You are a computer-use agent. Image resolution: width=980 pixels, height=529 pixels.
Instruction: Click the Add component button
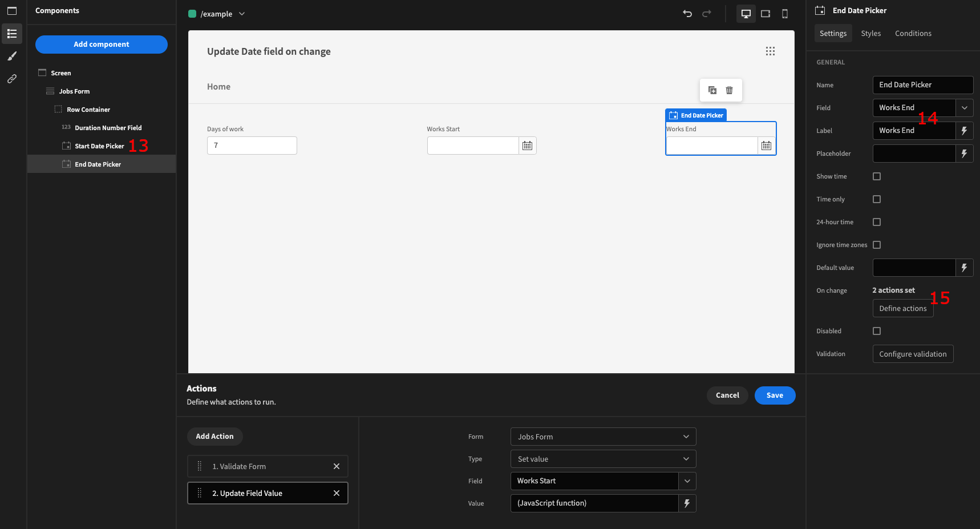[x=102, y=45]
